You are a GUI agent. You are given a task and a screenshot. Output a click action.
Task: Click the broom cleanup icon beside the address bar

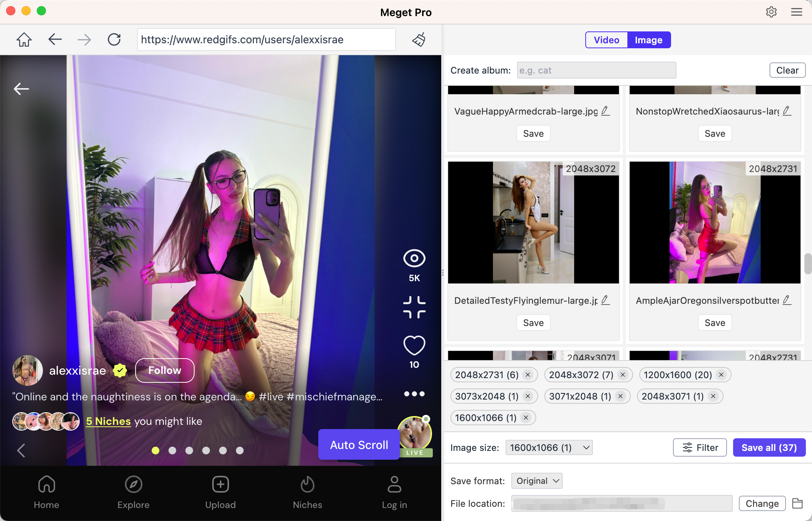[x=419, y=39]
